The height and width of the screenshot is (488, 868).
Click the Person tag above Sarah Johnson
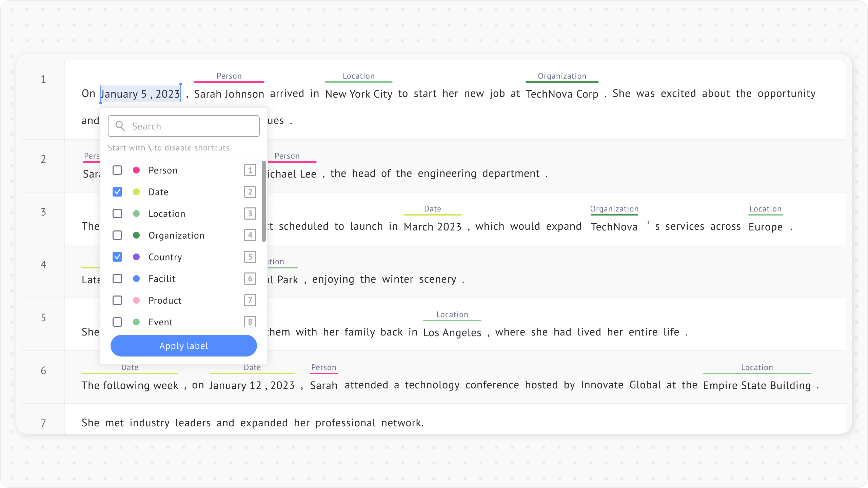tap(229, 76)
